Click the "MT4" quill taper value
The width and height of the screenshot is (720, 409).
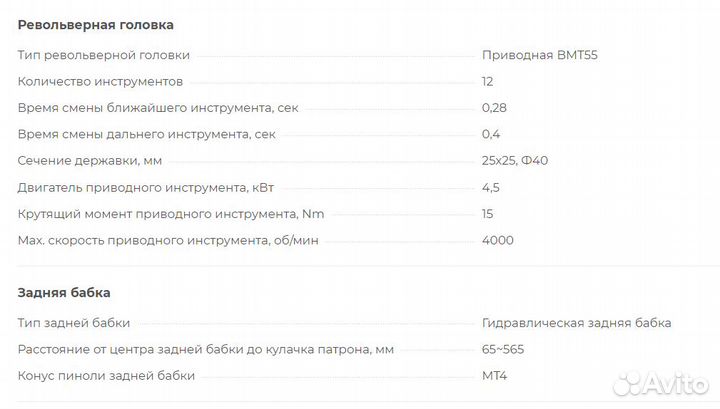(x=494, y=375)
